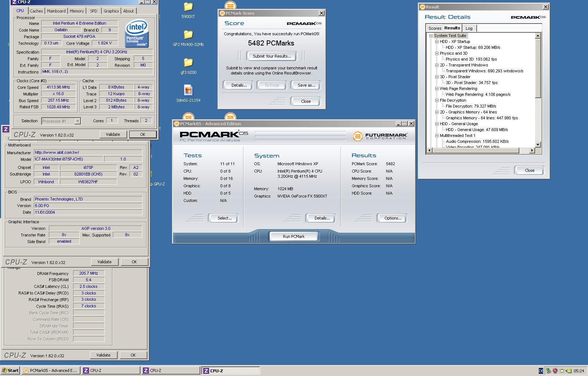588x376 pixels.
Task: Collapse the HDD - XP Startup node
Action: (x=437, y=41)
